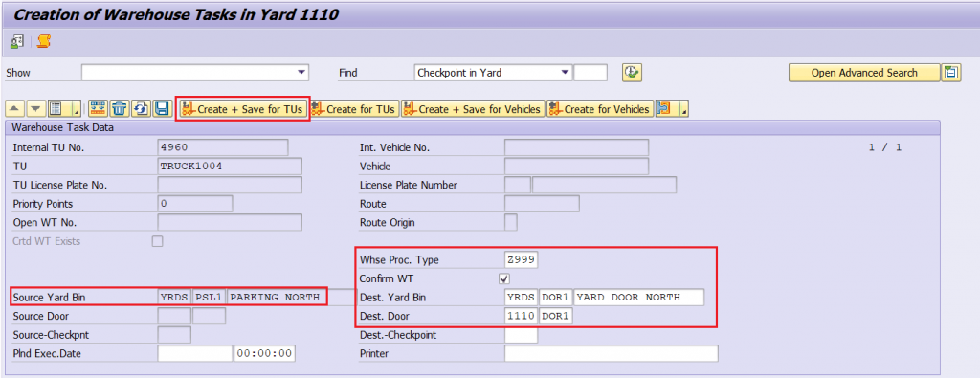Click the Source Yard Bin label
980x378 pixels.
[49, 298]
